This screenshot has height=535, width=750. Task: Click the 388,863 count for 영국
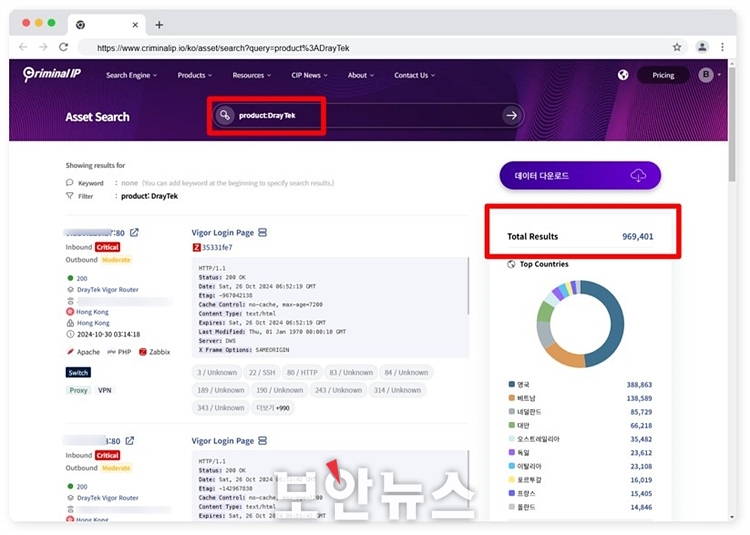point(639,384)
